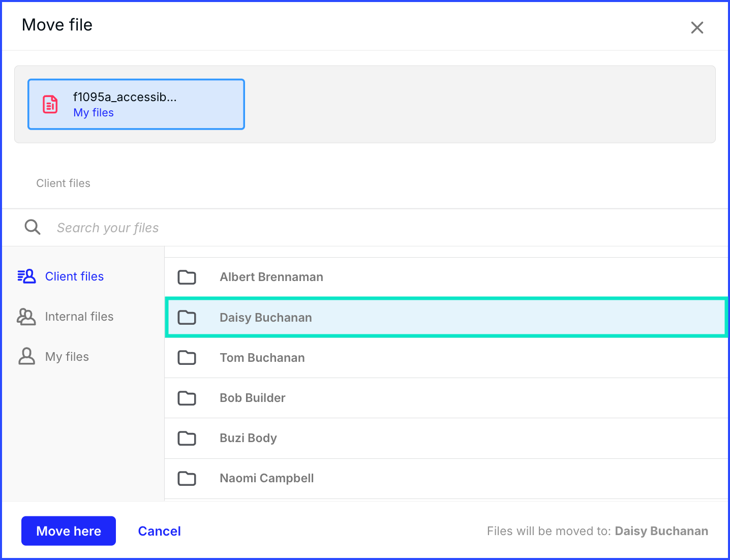Viewport: 730px width, 560px height.
Task: Click the red document file icon
Action: (x=50, y=104)
